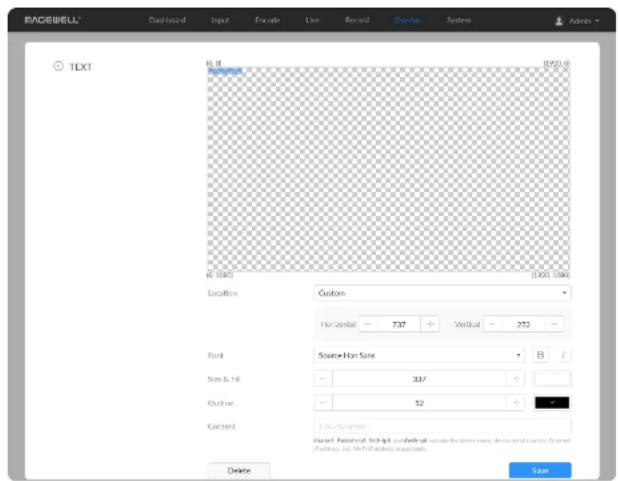Select the Overlay tab
The width and height of the screenshot is (618, 481).
coord(408,20)
